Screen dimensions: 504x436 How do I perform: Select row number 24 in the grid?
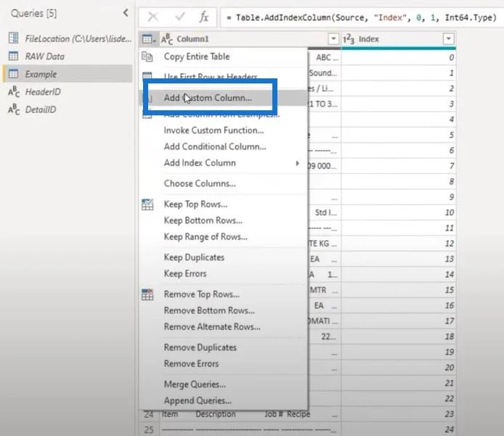149,414
